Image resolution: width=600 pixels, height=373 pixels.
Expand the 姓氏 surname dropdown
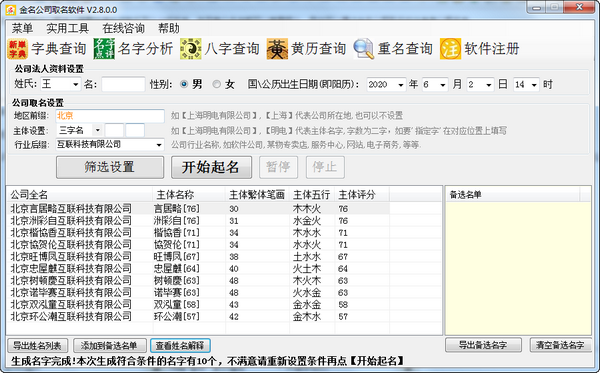[75, 85]
